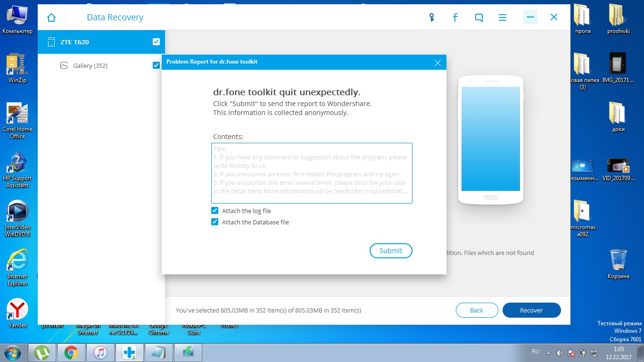Click the "Data Recovery" title text

coord(115,17)
